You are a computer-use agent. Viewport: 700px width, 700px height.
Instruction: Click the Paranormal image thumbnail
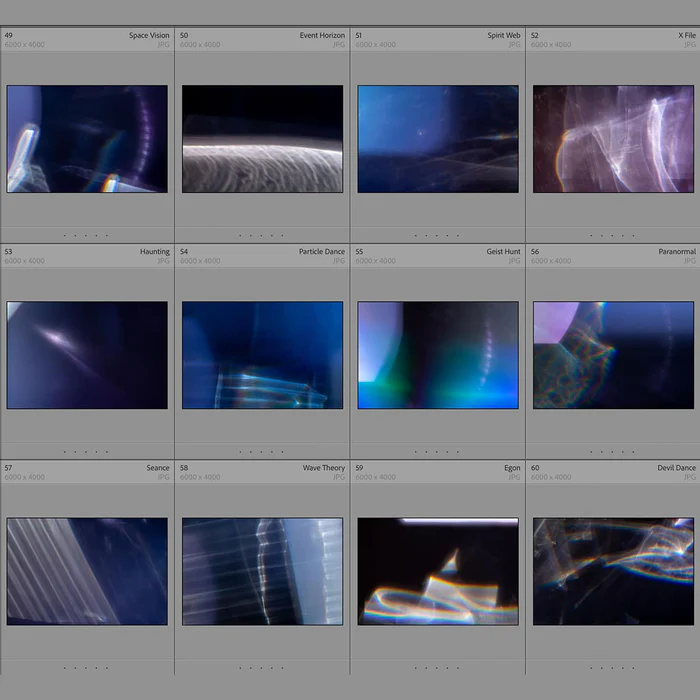pyautogui.click(x=613, y=355)
